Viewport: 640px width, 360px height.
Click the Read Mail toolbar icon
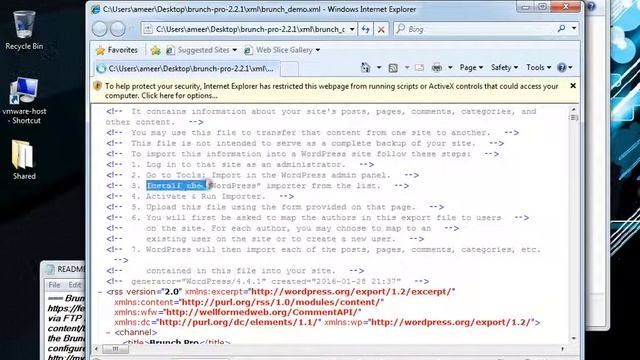coord(419,67)
